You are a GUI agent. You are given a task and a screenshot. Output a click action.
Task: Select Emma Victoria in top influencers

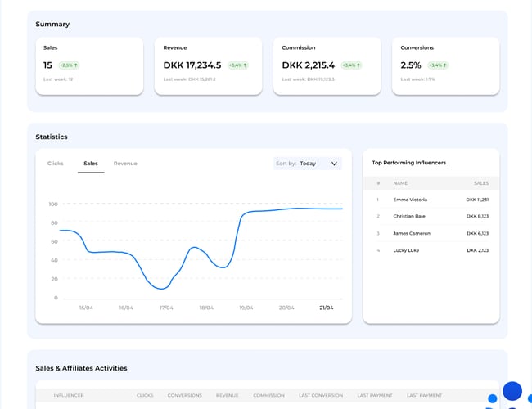tap(410, 200)
